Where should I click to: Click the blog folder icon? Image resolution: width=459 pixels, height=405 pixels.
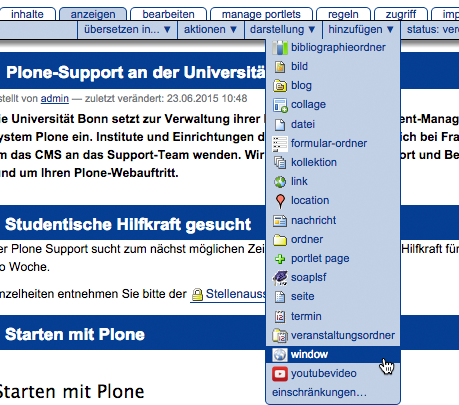point(280,86)
